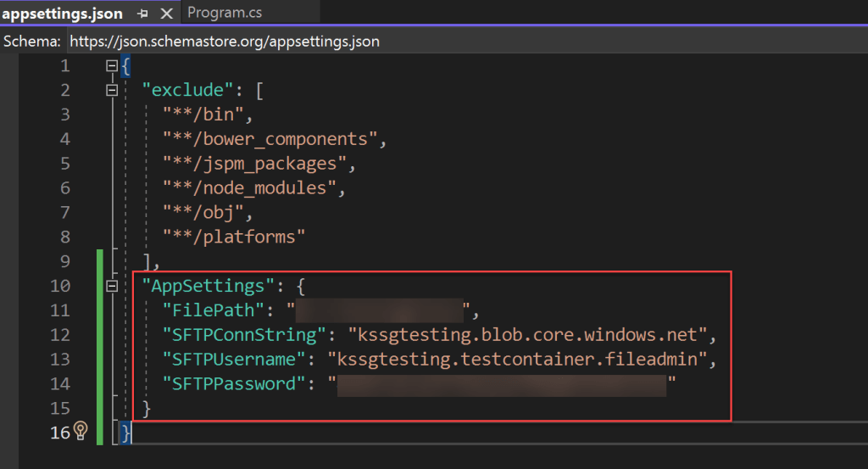Click line number 5 in the margin
This screenshot has height=469, width=868.
pyautogui.click(x=65, y=163)
